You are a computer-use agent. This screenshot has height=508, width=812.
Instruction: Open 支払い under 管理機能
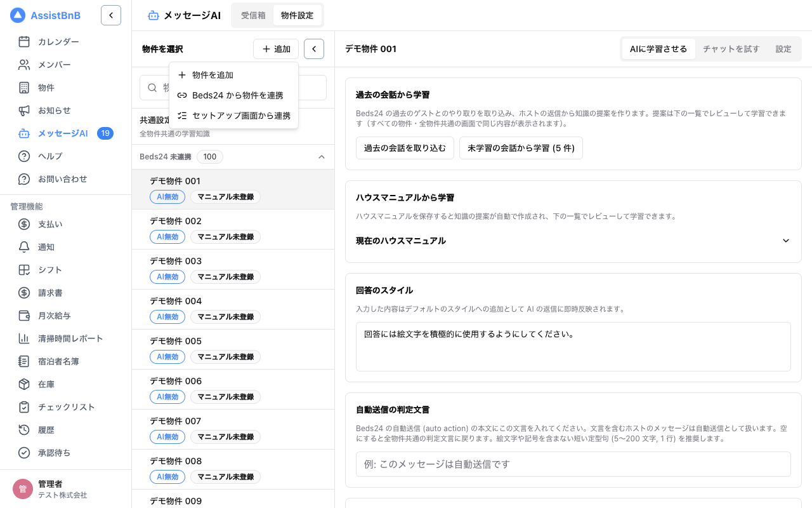[x=66, y=224]
